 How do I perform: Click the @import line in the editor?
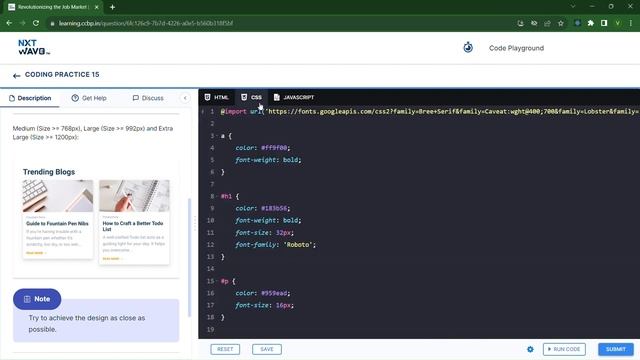click(430, 111)
